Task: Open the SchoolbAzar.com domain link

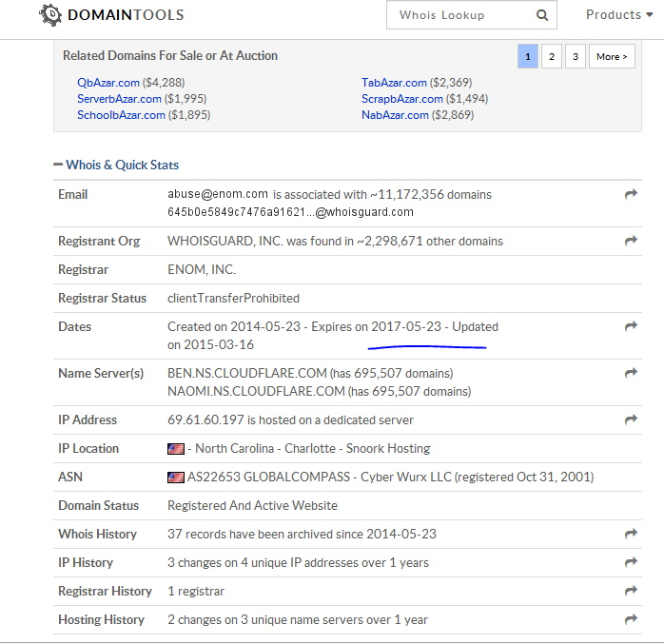Action: (x=121, y=115)
